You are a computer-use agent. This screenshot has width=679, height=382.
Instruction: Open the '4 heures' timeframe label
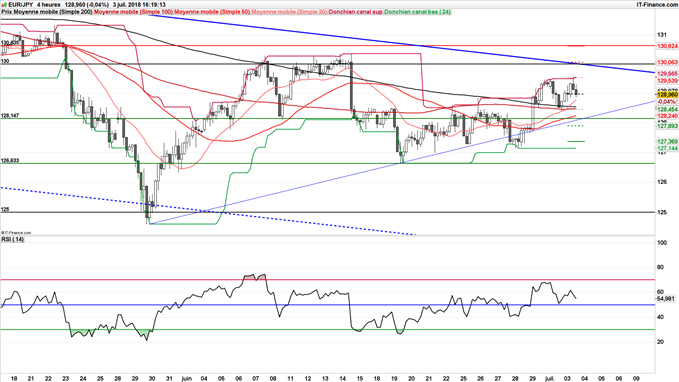(x=48, y=5)
